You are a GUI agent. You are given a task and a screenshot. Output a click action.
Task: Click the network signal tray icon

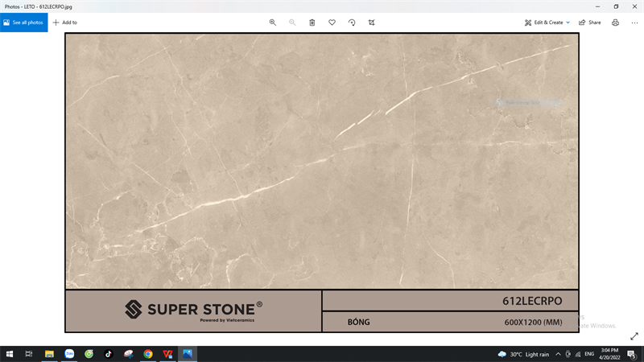(578, 354)
